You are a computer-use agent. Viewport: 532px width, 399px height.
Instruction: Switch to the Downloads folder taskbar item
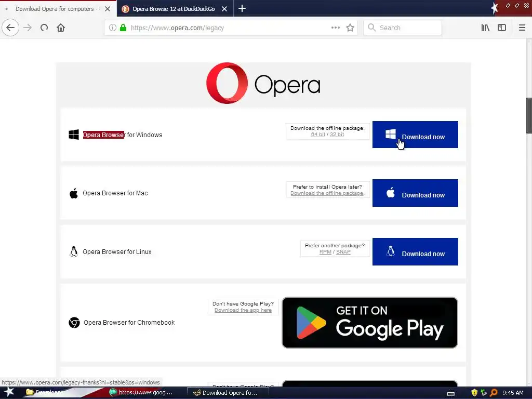coord(46,393)
